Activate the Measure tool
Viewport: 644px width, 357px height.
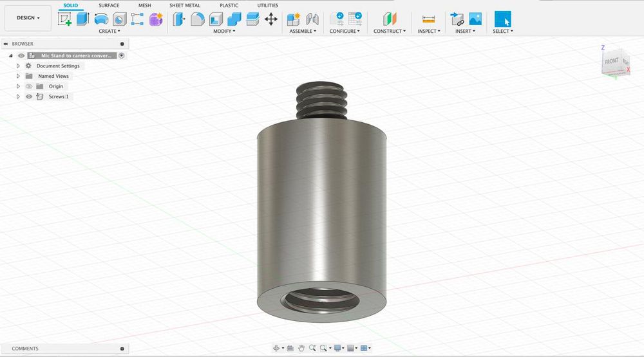[428, 19]
